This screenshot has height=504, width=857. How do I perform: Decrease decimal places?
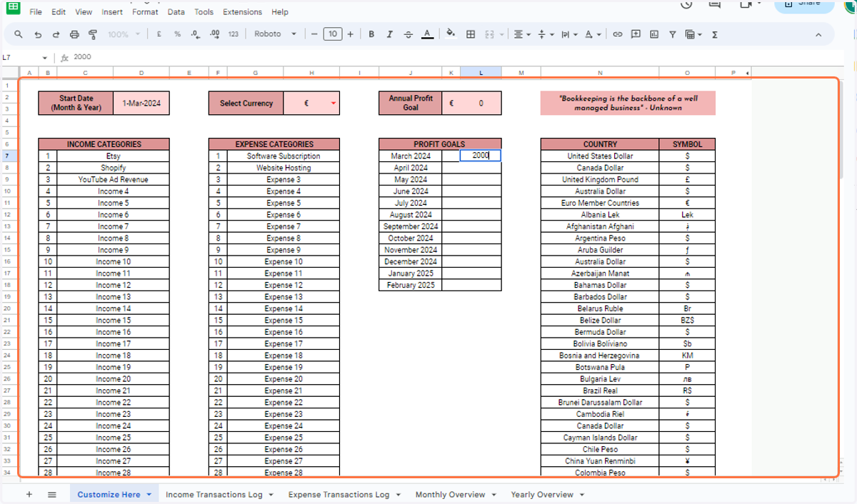196,34
